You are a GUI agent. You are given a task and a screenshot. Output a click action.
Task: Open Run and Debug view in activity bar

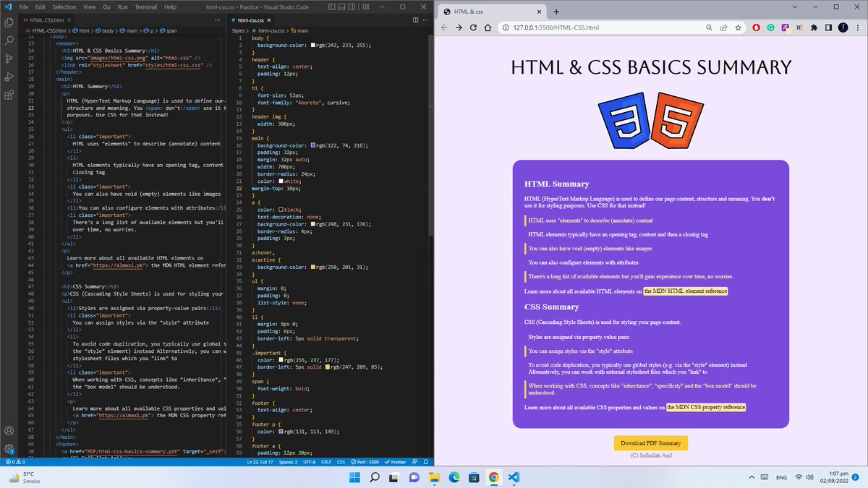pyautogui.click(x=9, y=77)
